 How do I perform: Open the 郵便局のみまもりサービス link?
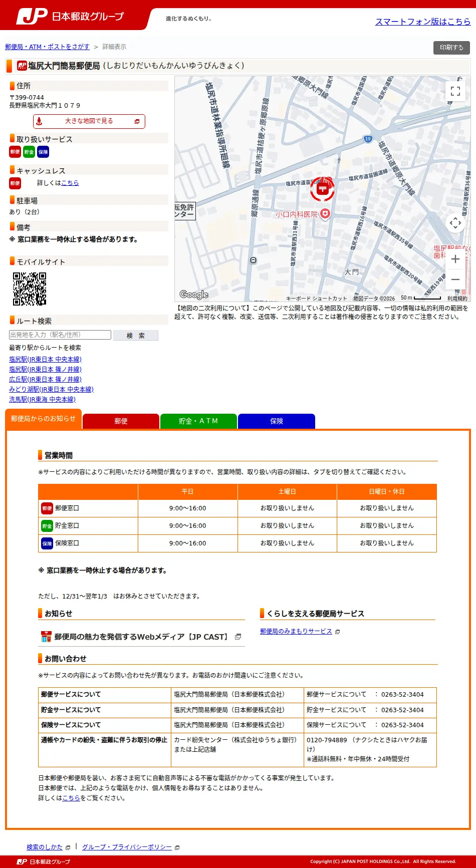pyautogui.click(x=296, y=632)
